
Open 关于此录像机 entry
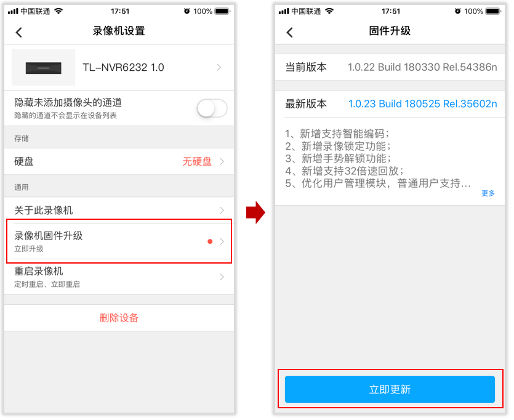pos(119,210)
